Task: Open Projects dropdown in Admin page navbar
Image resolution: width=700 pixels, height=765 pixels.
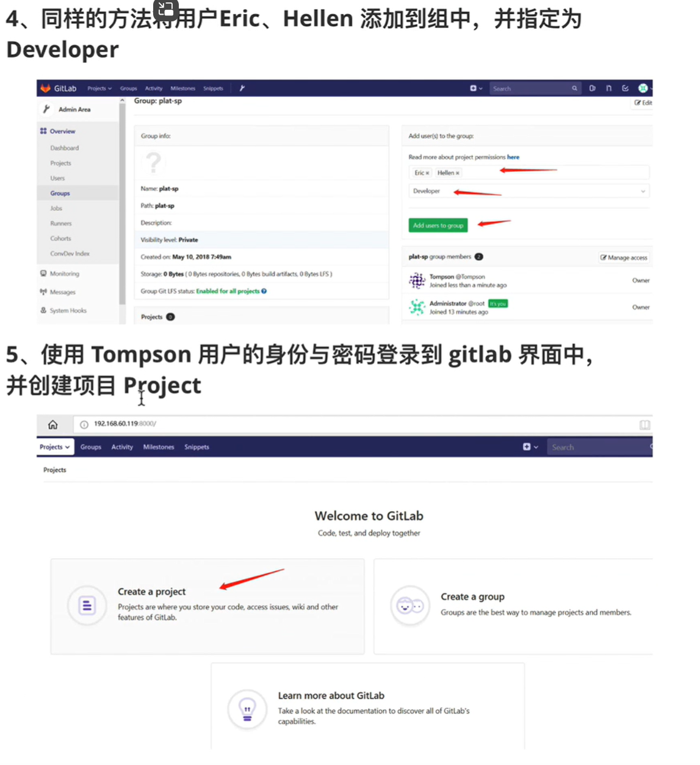Action: (99, 89)
